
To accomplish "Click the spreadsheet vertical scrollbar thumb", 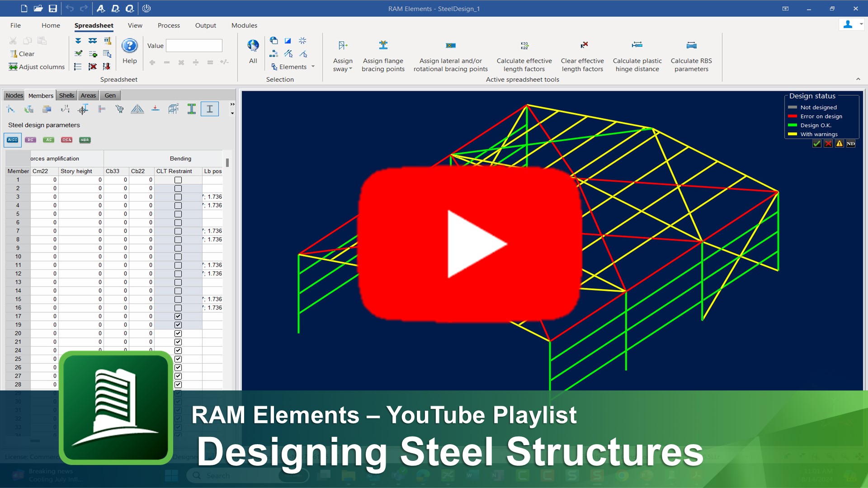I will (x=227, y=162).
